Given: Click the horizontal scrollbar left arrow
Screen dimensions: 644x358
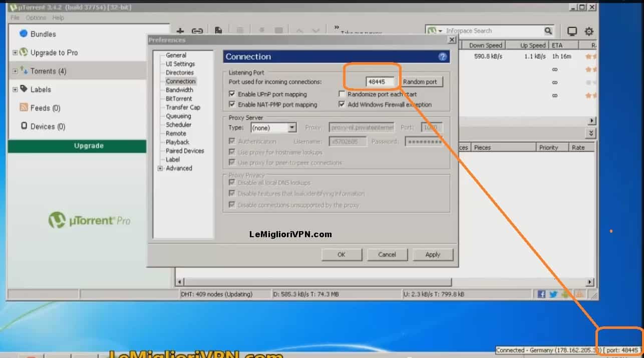Looking at the screenshot, I should (x=180, y=282).
